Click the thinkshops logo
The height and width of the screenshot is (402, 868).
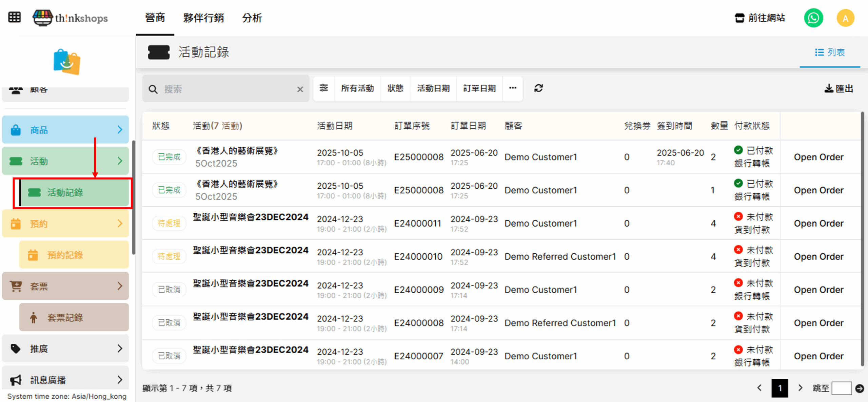point(71,18)
